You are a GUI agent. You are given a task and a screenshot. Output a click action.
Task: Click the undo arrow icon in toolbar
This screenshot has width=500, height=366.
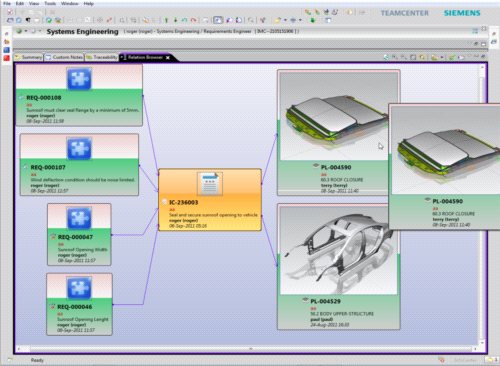coord(184,20)
